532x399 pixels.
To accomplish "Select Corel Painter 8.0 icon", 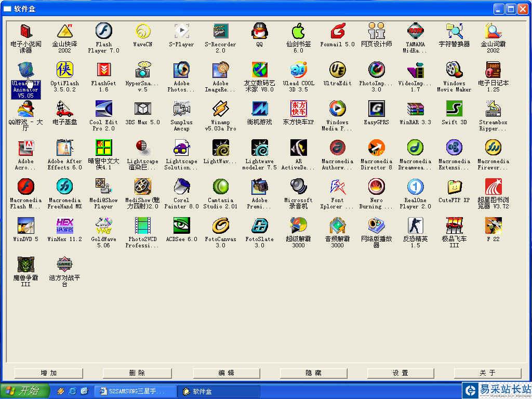I will point(181,187).
